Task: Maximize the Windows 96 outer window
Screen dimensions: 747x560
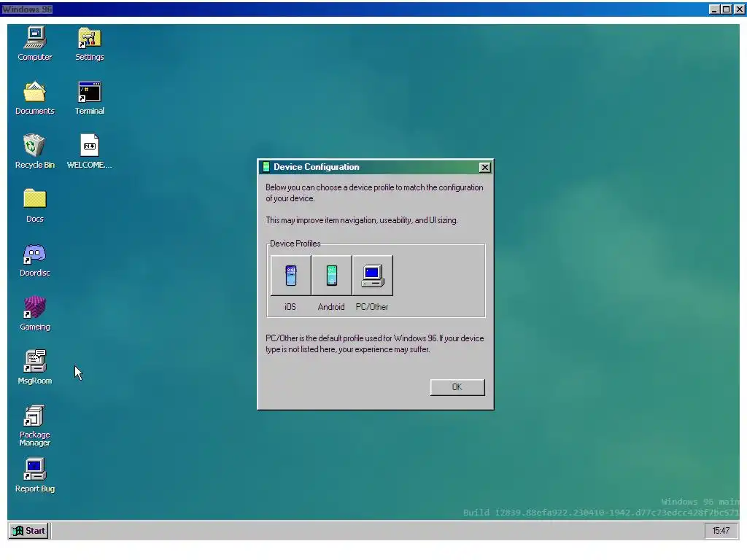Action: pos(726,9)
